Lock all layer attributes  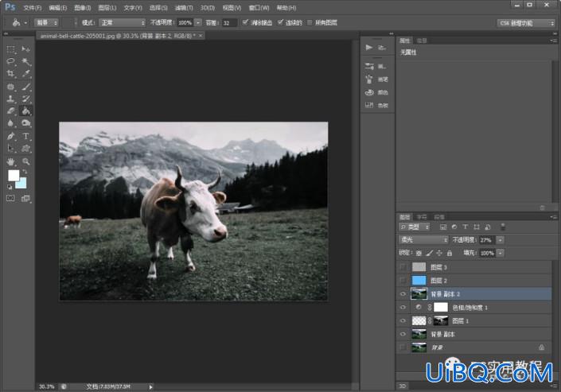(x=450, y=253)
